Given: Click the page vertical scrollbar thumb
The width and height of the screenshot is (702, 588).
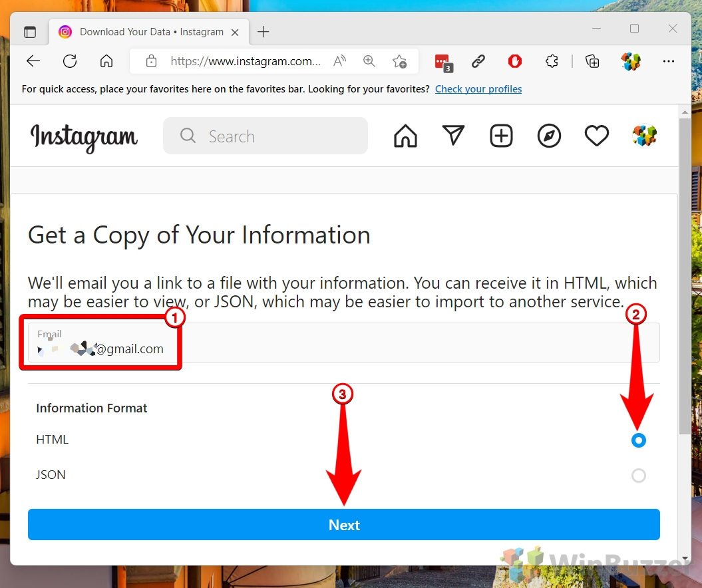Looking at the screenshot, I should tap(685, 275).
